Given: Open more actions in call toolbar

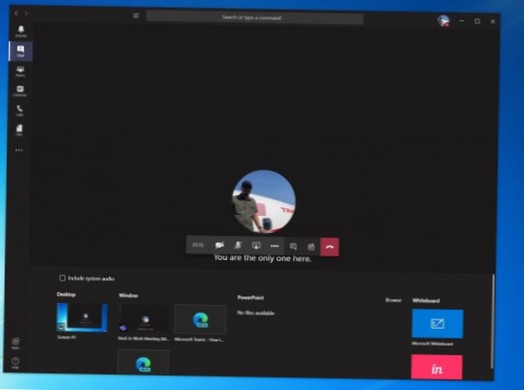Looking at the screenshot, I should coord(275,246).
